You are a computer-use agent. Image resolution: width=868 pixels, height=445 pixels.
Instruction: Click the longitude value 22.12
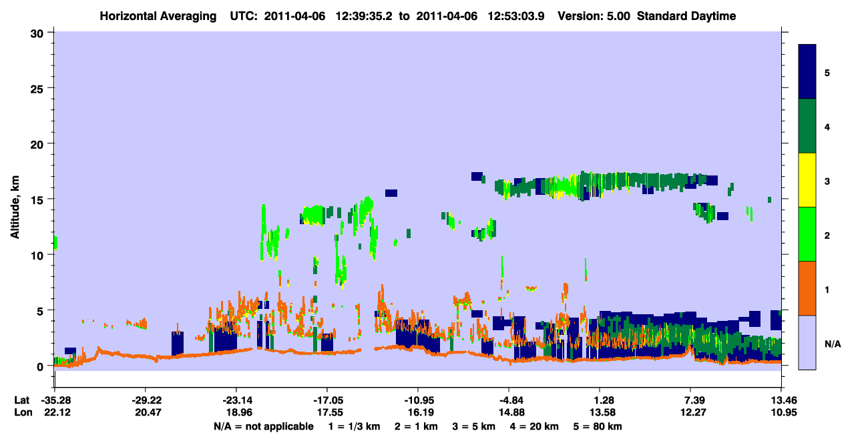(x=55, y=413)
